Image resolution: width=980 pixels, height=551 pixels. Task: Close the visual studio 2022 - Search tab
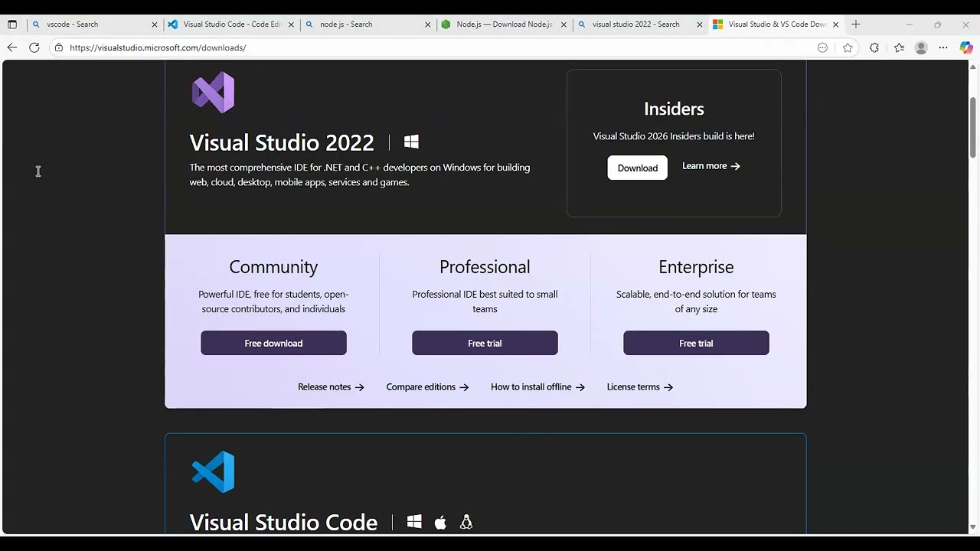(x=700, y=24)
